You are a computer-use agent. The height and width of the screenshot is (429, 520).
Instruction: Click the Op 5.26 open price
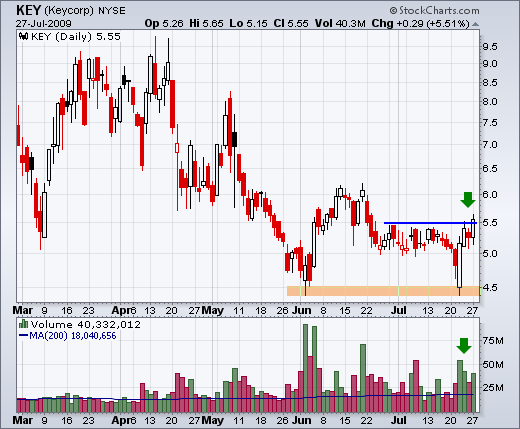click(x=164, y=24)
